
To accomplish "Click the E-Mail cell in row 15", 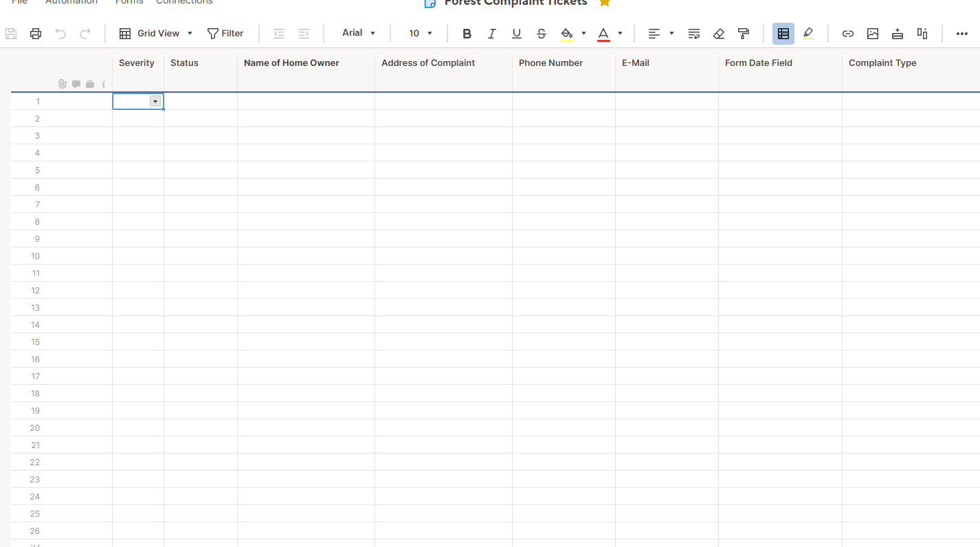I will [x=667, y=342].
